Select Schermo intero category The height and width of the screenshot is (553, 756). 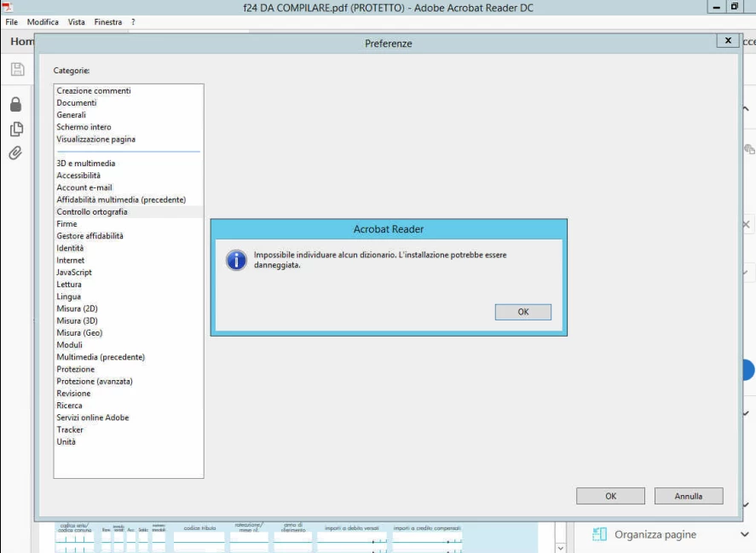pyautogui.click(x=128, y=127)
